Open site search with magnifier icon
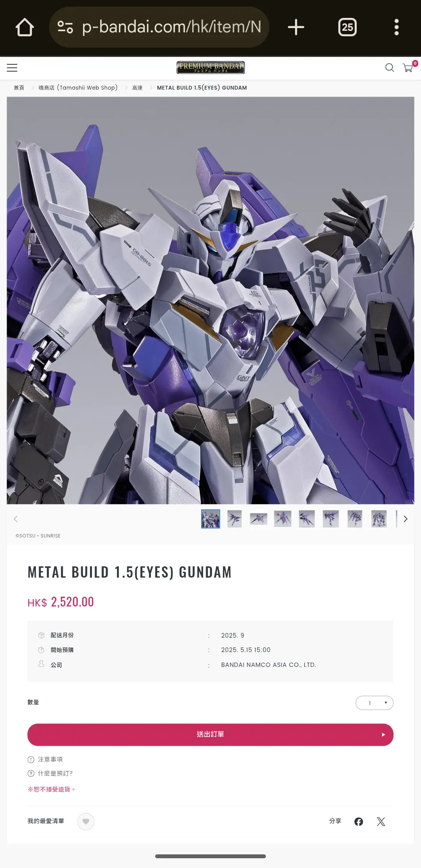The width and height of the screenshot is (421, 868). tap(389, 68)
